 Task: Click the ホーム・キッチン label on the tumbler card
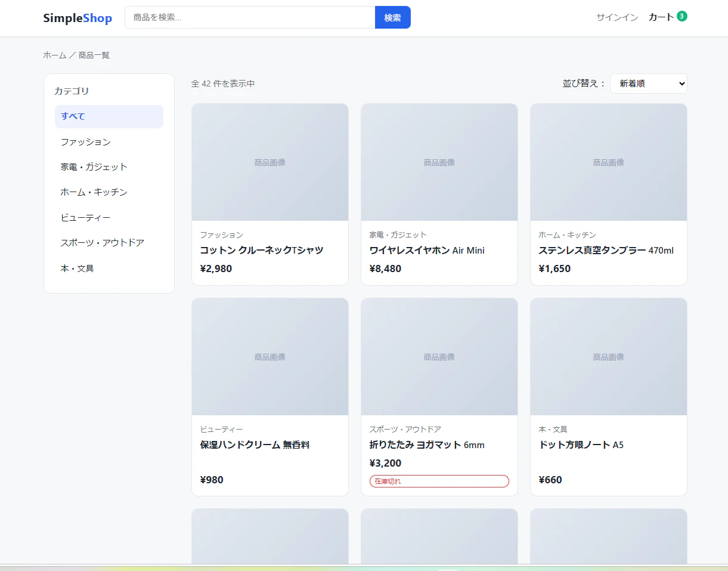pos(568,235)
